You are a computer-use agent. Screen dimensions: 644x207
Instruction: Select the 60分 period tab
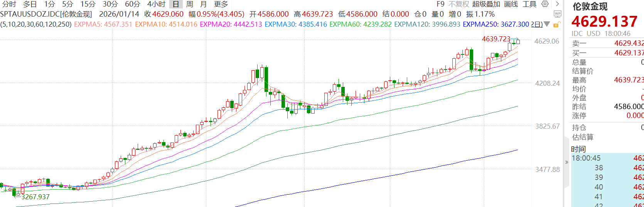coord(132,4)
